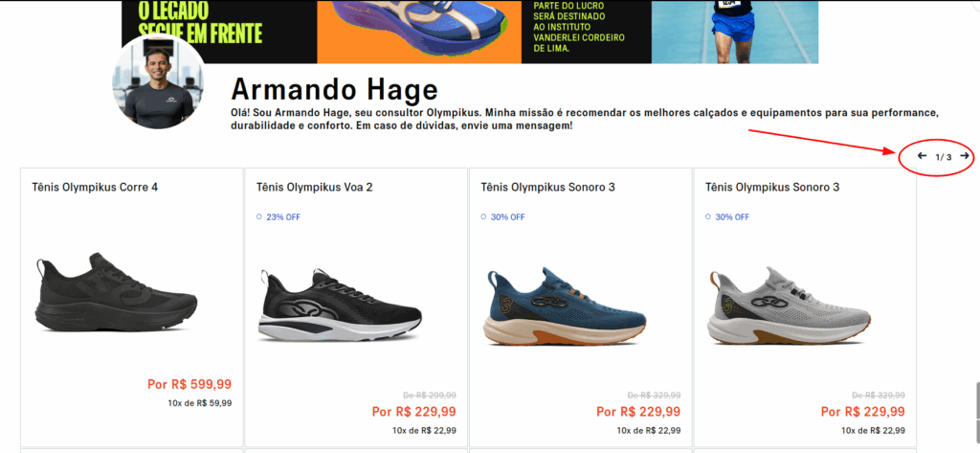Click the blue Sonoro 3 shoe image
The height and width of the screenshot is (453, 980).
pyautogui.click(x=565, y=306)
